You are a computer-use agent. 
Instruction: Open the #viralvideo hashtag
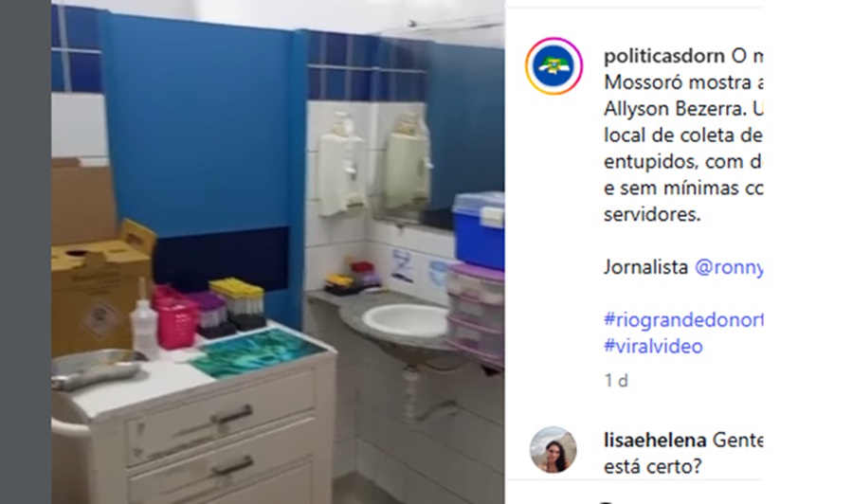click(653, 347)
